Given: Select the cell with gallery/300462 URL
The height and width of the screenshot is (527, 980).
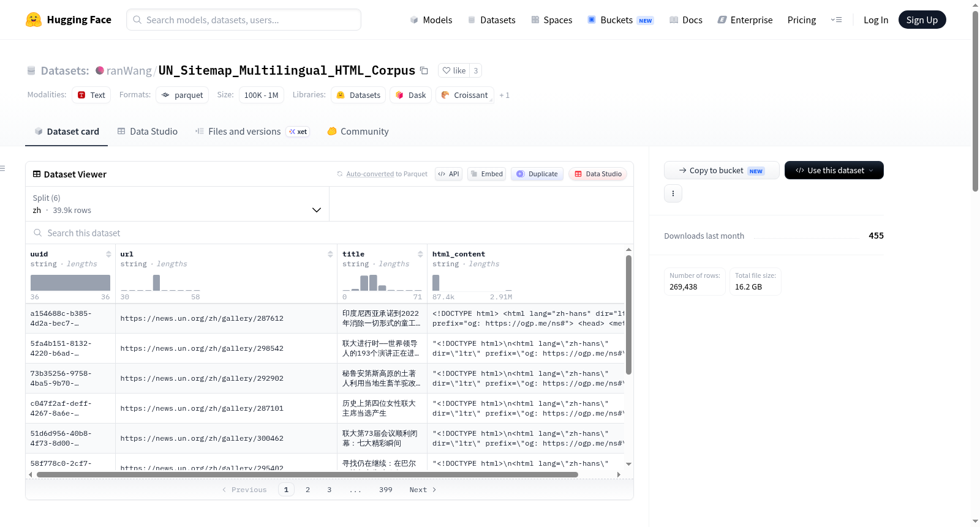Looking at the screenshot, I should click(226, 438).
